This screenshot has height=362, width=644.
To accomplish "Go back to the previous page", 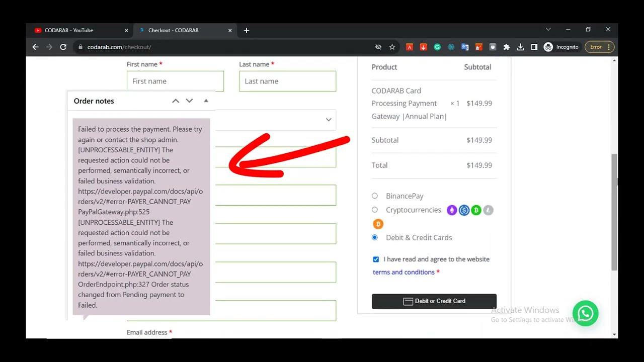I will click(x=35, y=47).
